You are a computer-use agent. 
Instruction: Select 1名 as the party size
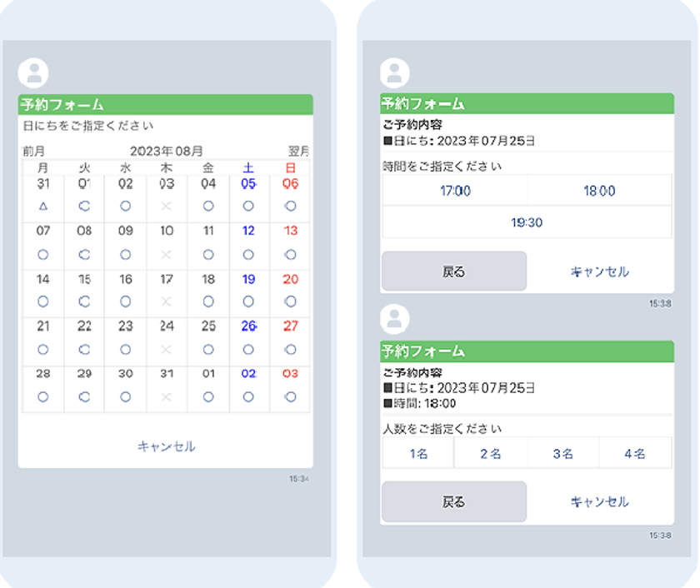click(x=418, y=454)
